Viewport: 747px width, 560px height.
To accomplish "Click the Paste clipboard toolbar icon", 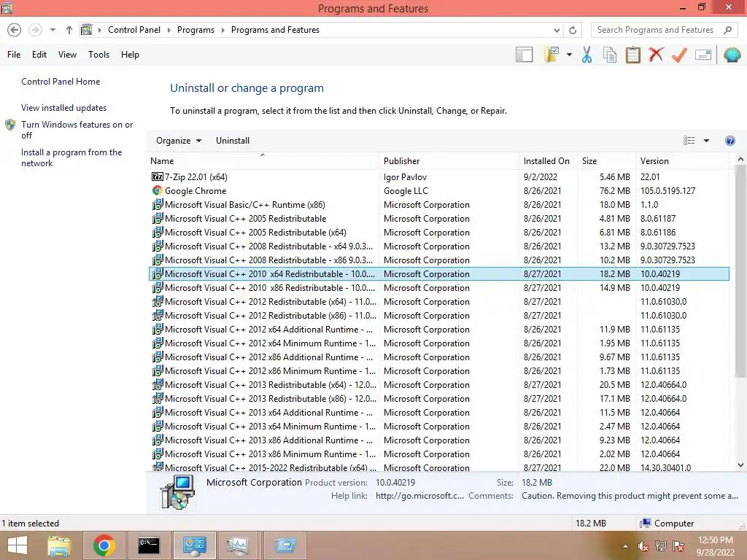I will [x=632, y=55].
